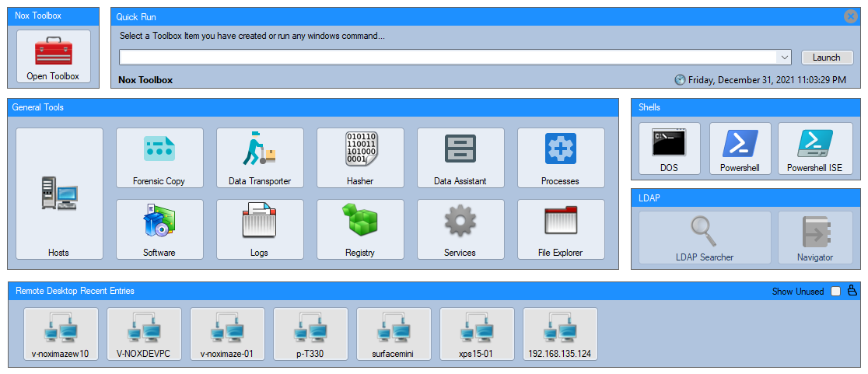This screenshot has height=374, width=868.
Task: Open the Hasher binary icon
Action: (360, 149)
